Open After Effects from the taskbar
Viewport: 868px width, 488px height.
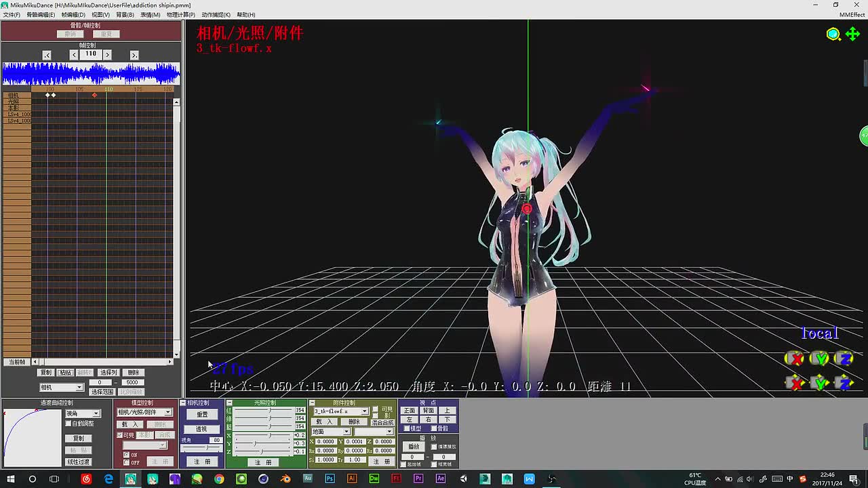441,479
